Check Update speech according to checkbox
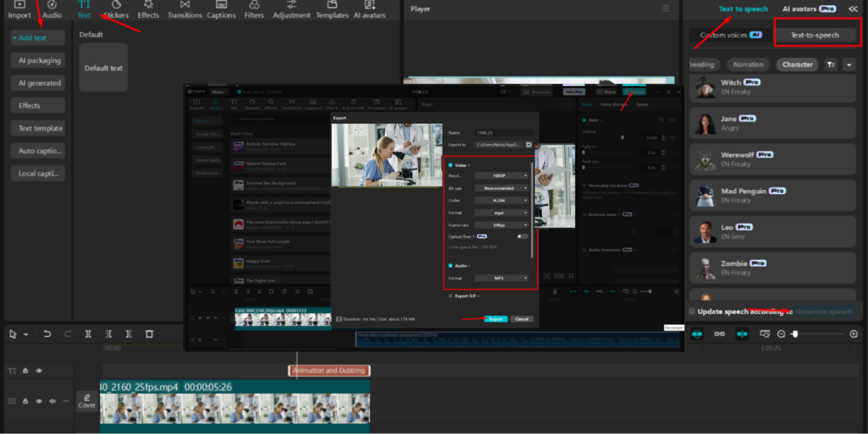Image resolution: width=868 pixels, height=434 pixels. tap(692, 311)
